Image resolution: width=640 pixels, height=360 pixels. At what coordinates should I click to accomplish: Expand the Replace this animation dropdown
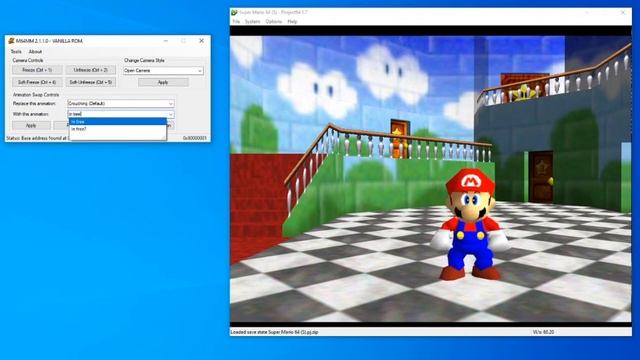[171, 104]
